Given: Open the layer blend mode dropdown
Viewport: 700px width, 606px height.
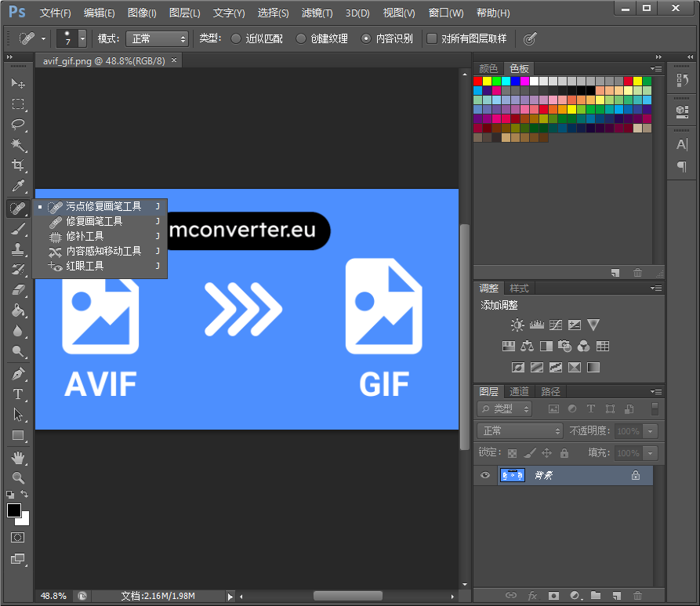Looking at the screenshot, I should 520,430.
